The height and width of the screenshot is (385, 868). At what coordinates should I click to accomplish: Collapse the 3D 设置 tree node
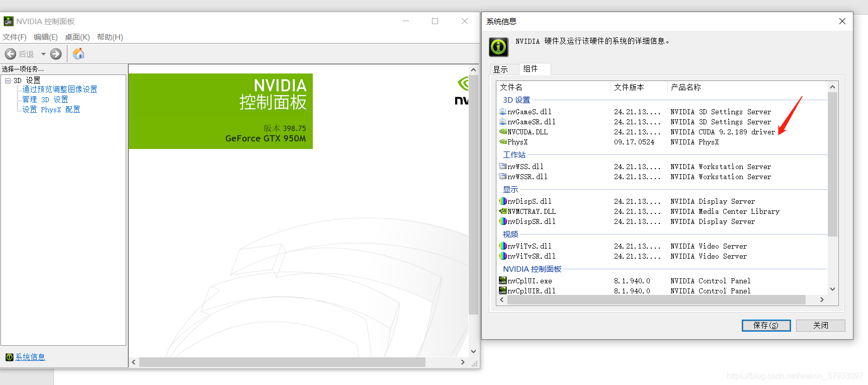click(x=8, y=81)
